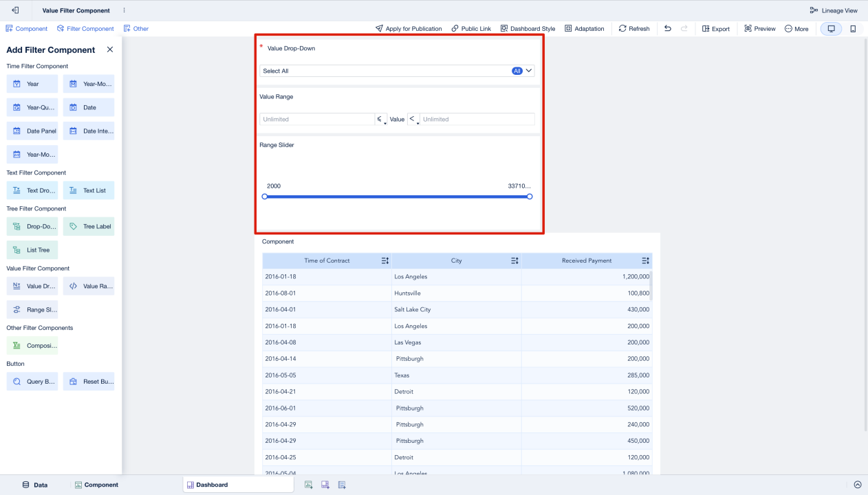Add the Year-Month filter component
This screenshot has height=495, width=868.
[89, 84]
